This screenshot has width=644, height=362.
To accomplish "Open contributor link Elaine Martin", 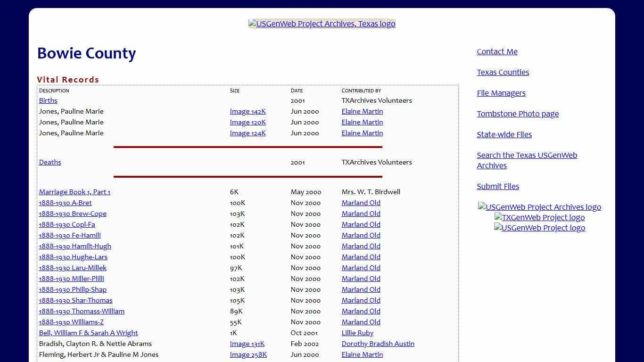I will click(362, 111).
